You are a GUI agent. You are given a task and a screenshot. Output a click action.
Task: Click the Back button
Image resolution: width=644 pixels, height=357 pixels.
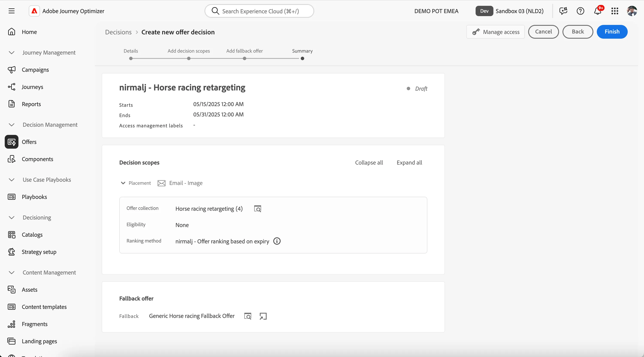click(x=578, y=32)
